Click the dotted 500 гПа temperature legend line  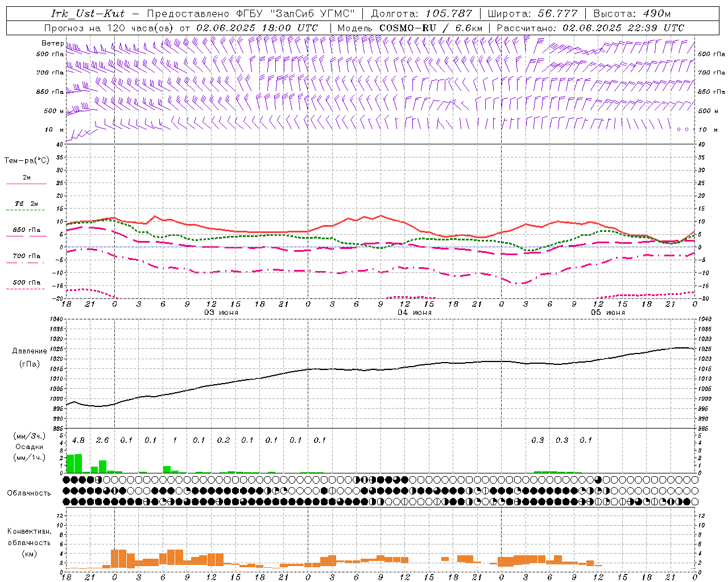point(25,289)
